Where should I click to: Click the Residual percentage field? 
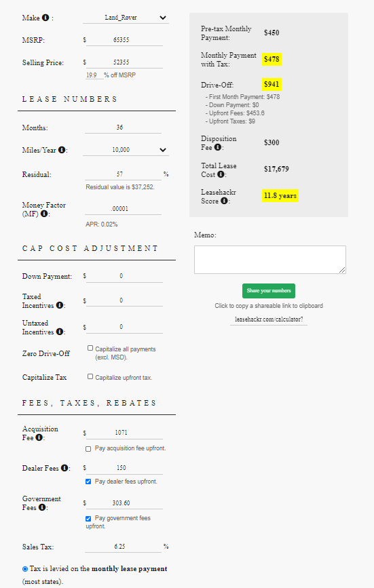(123, 174)
